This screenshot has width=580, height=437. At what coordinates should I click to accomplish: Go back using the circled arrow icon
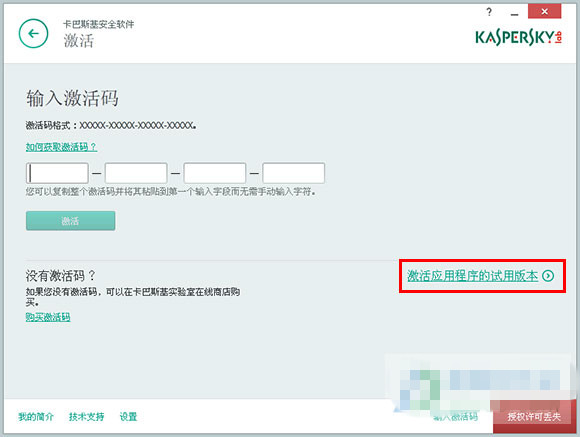[33, 34]
